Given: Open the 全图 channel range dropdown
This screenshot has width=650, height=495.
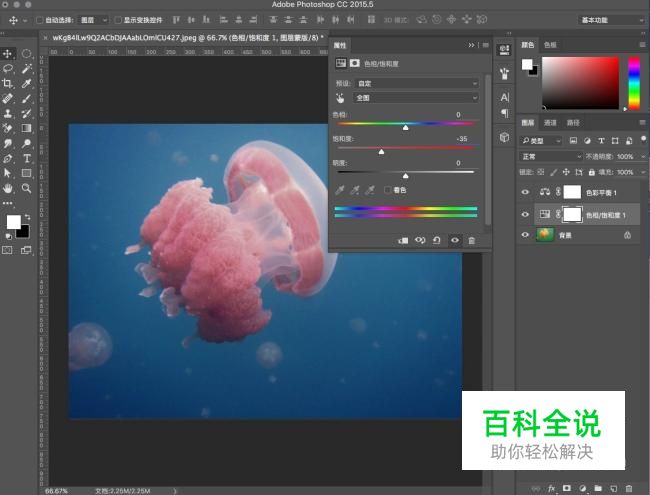Looking at the screenshot, I should click(x=417, y=98).
